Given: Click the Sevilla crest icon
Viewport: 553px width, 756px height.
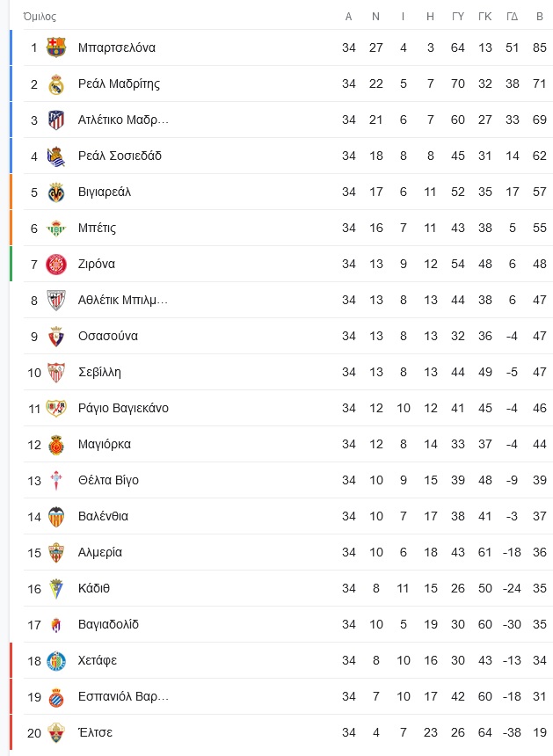Looking at the screenshot, I should click(56, 372).
